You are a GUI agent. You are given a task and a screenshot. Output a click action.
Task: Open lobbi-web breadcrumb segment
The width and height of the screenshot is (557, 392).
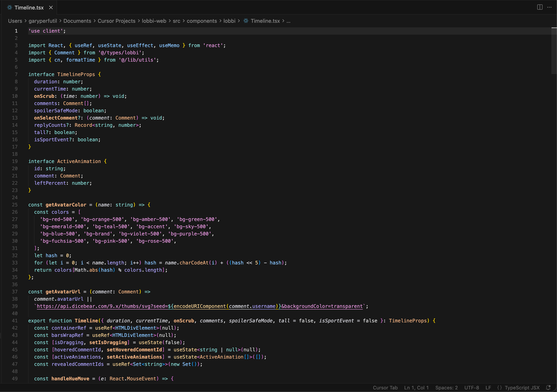154,21
